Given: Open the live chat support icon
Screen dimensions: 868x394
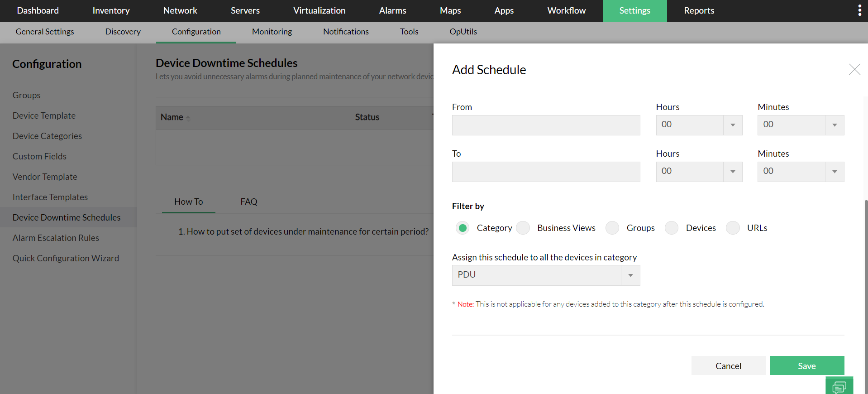Looking at the screenshot, I should point(839,386).
